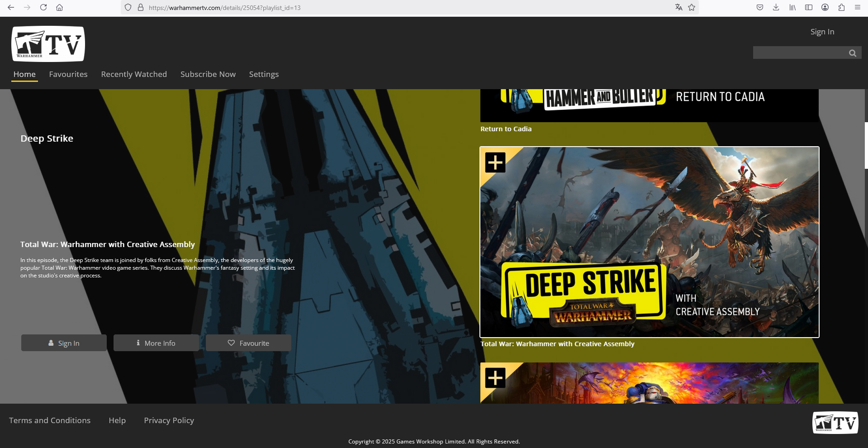Open the browser account profile icon

825,7
